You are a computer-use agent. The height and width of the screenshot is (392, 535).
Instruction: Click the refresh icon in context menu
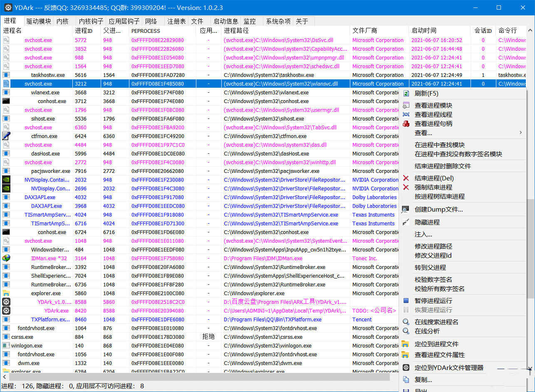tap(406, 94)
